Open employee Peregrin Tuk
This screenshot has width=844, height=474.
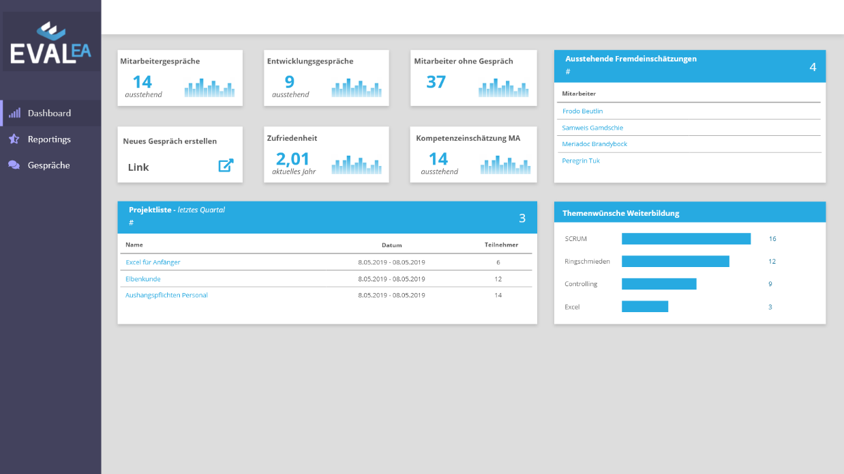tap(581, 160)
